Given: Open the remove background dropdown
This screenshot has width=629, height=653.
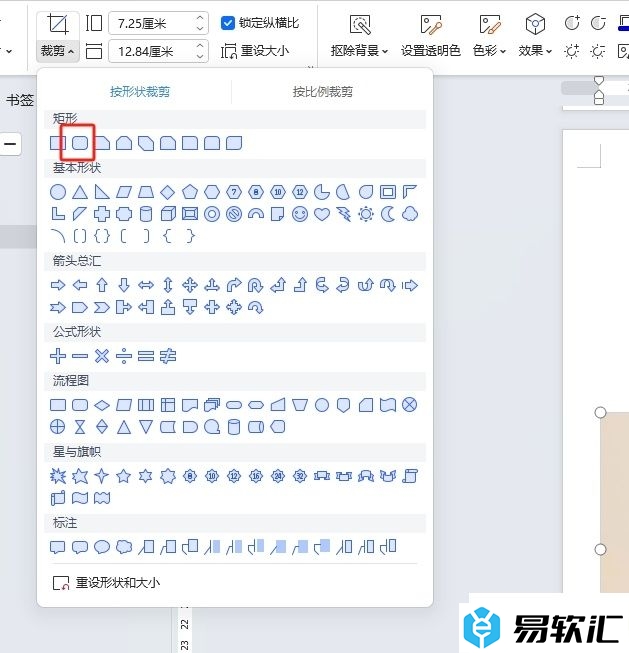Looking at the screenshot, I should [x=385, y=51].
